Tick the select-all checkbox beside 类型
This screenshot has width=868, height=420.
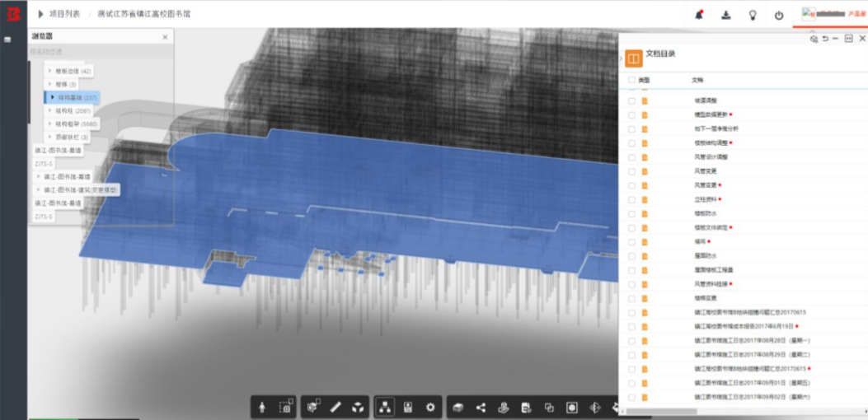[631, 80]
